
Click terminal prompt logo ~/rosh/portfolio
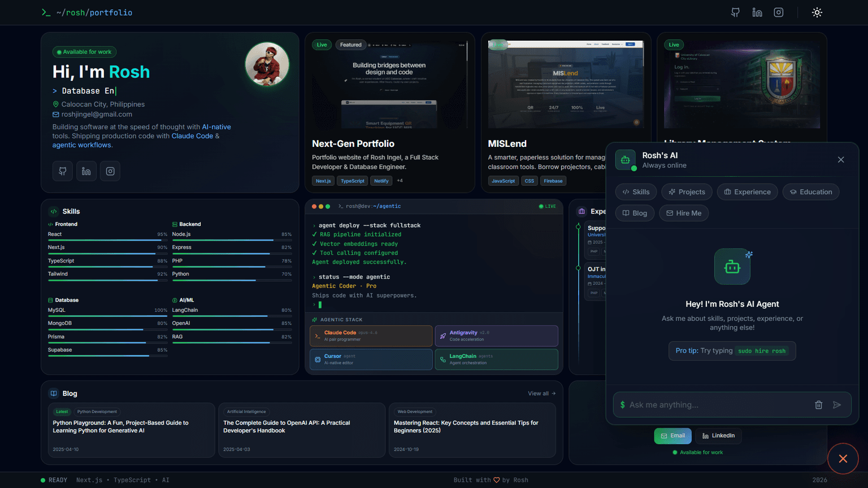(x=87, y=12)
